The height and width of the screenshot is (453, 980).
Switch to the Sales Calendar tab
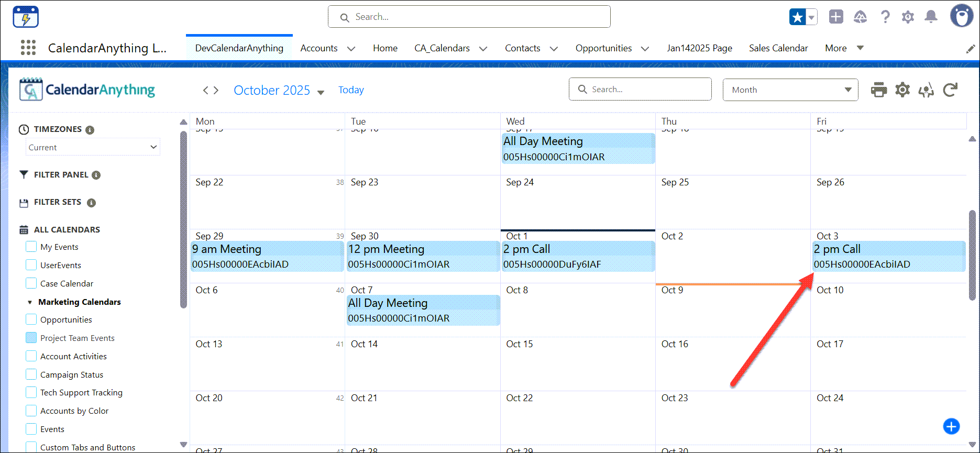(x=778, y=48)
